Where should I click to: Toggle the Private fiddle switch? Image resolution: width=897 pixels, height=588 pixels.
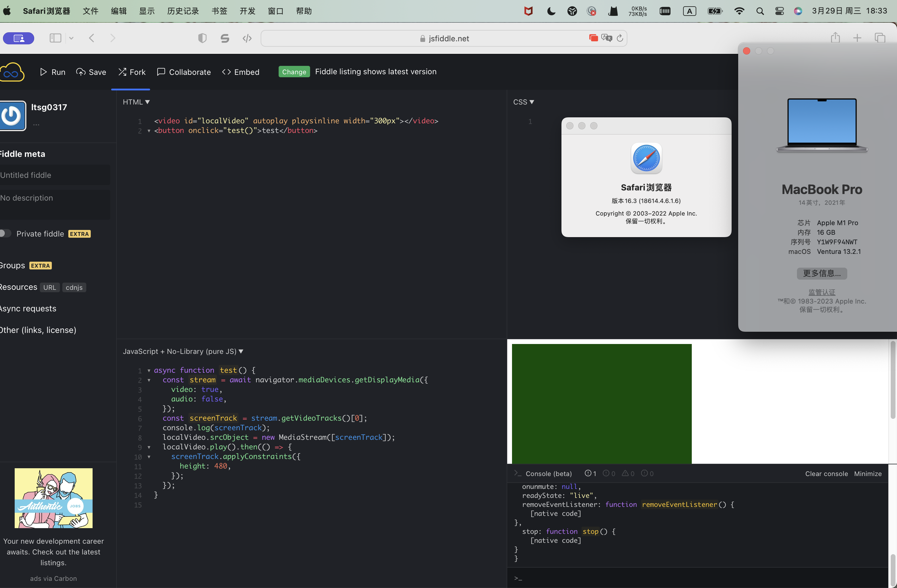(5, 234)
